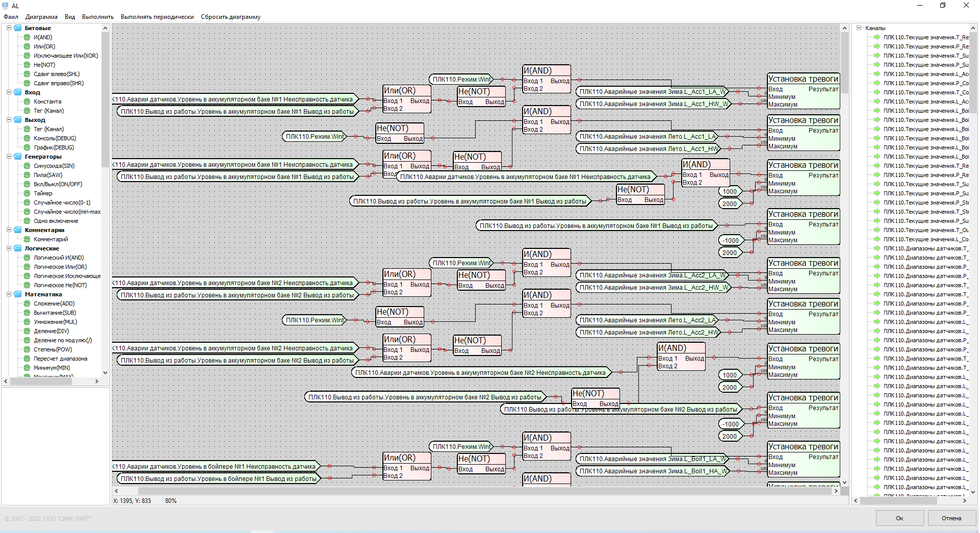
Task: Click the channels panel scrollbar down arrow
Action: tap(973, 492)
